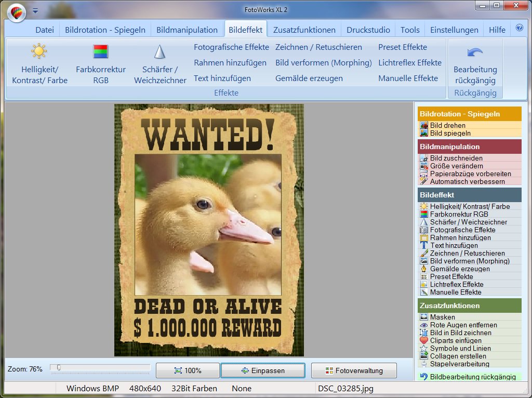Click Bild drehen icon in sidebar
Screen dimensions: 532x398
424,125
